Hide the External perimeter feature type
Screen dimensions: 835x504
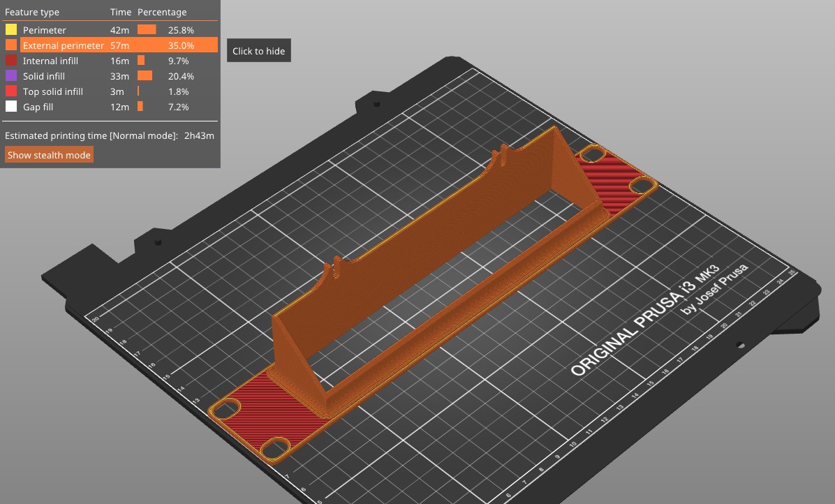pos(63,45)
